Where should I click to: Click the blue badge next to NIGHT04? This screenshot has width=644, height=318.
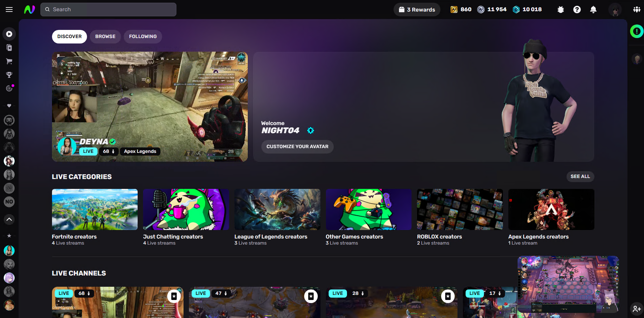[311, 130]
